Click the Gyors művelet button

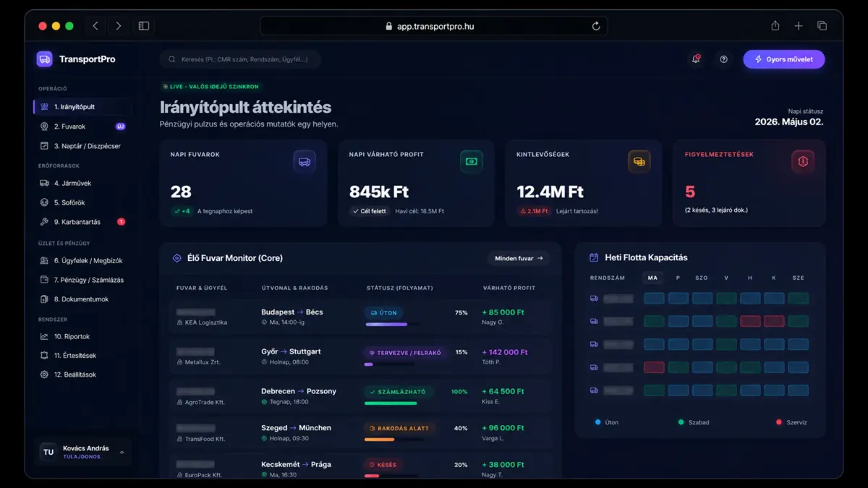783,59
